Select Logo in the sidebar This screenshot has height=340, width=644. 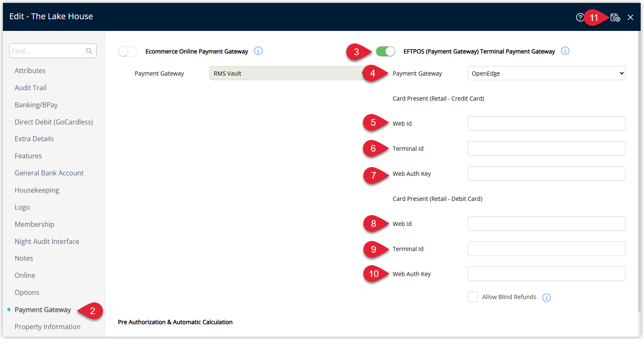(22, 207)
